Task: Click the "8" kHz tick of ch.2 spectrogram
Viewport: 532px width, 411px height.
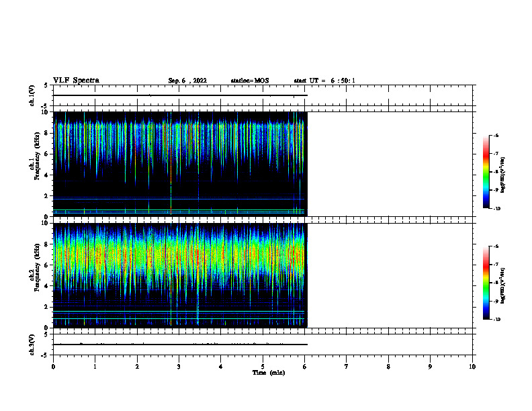Action: [47, 244]
